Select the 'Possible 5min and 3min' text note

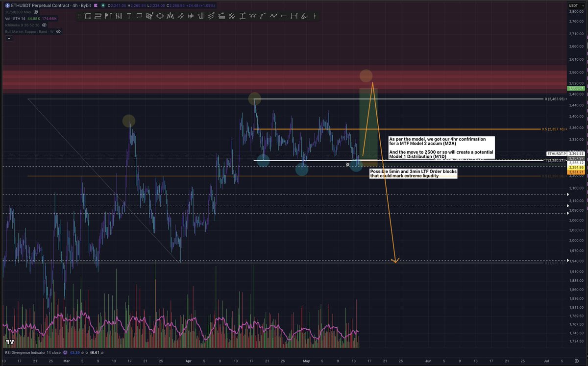413,173
